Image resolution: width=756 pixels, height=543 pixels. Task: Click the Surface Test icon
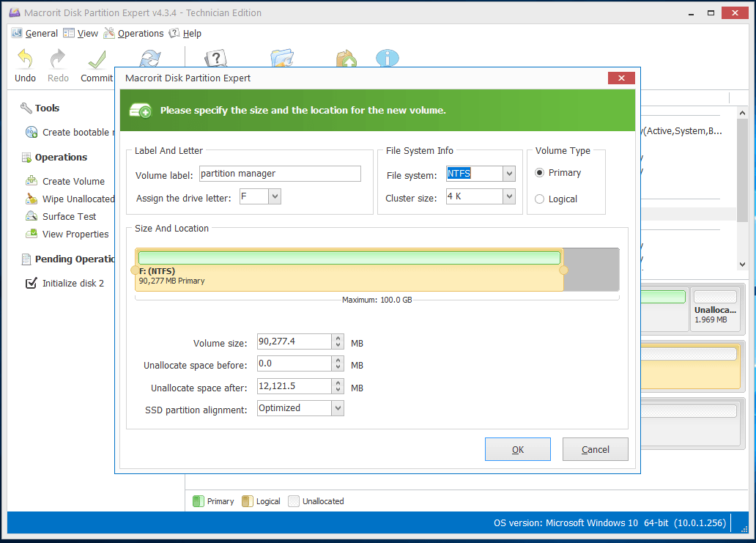pyautogui.click(x=31, y=216)
